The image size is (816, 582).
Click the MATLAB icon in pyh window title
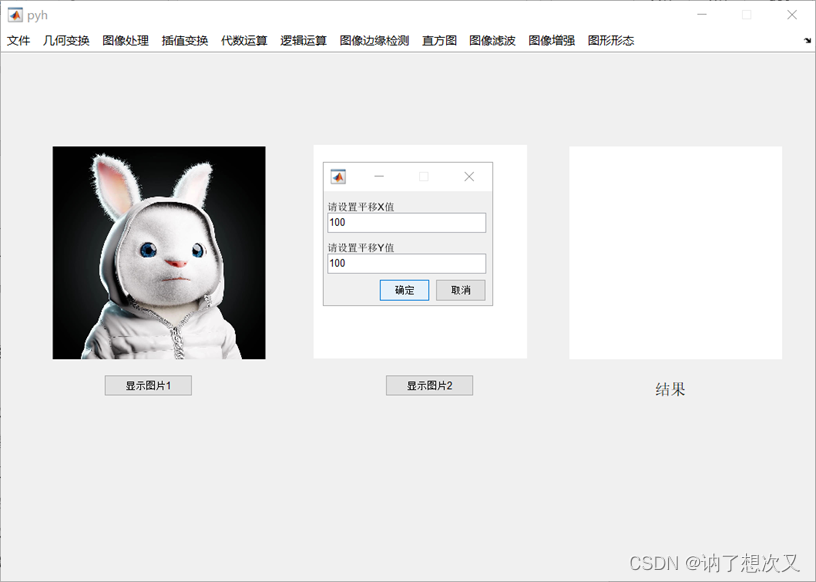tap(15, 15)
